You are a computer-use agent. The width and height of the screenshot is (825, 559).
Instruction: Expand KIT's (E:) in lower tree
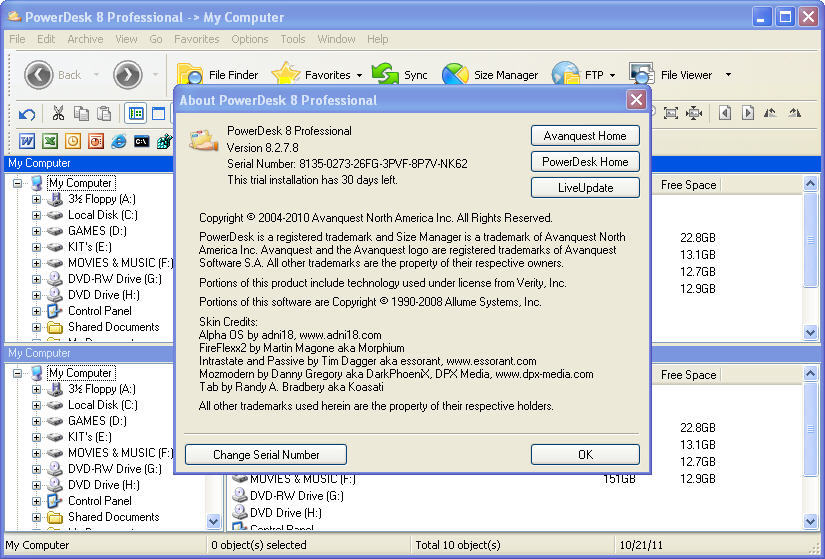click(x=36, y=437)
